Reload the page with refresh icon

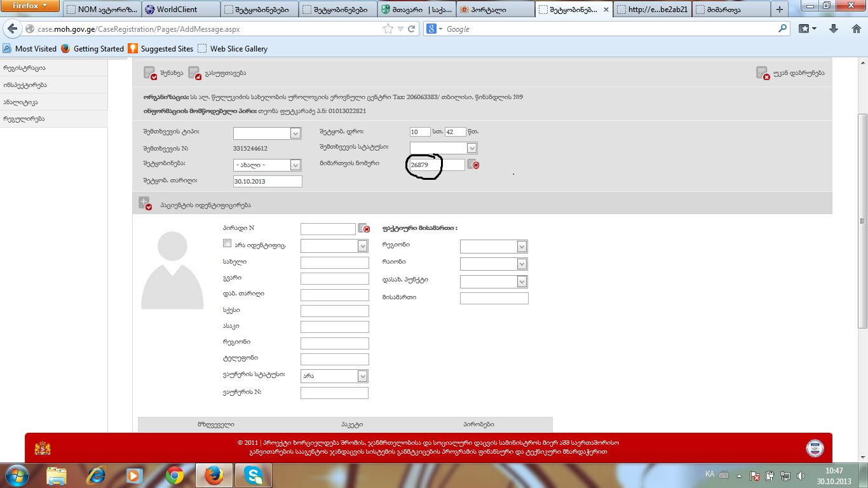tap(412, 29)
